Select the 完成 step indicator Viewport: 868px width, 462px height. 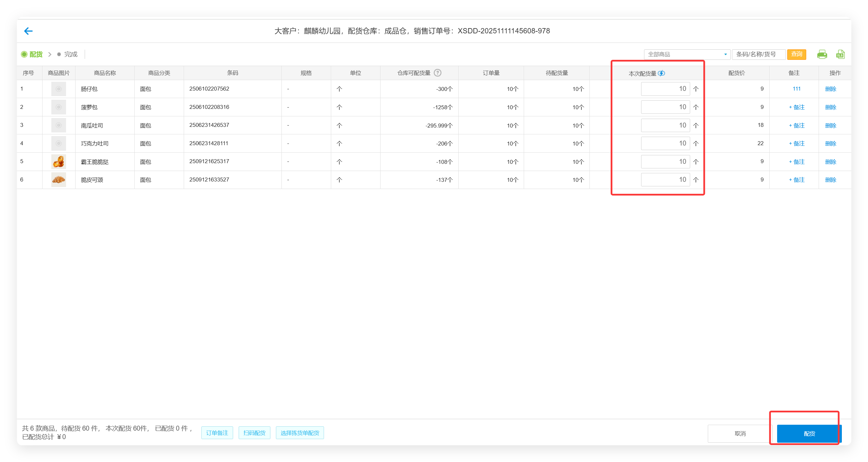67,54
